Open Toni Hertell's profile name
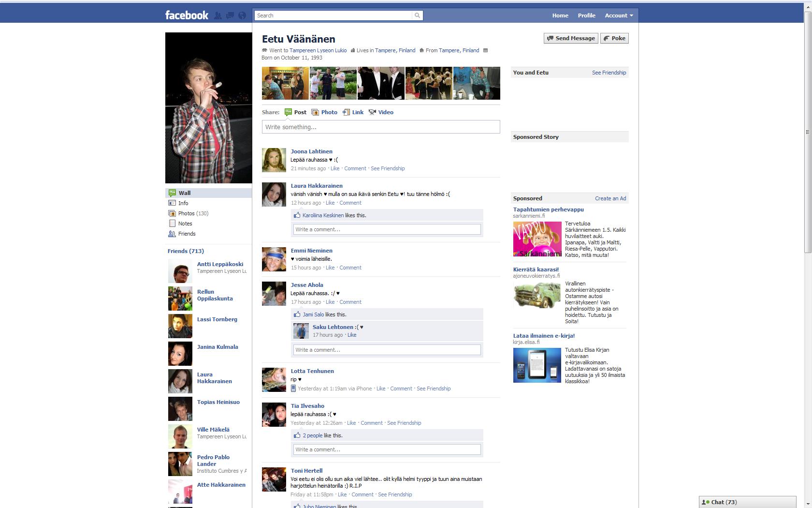Image resolution: width=812 pixels, height=508 pixels. point(306,471)
